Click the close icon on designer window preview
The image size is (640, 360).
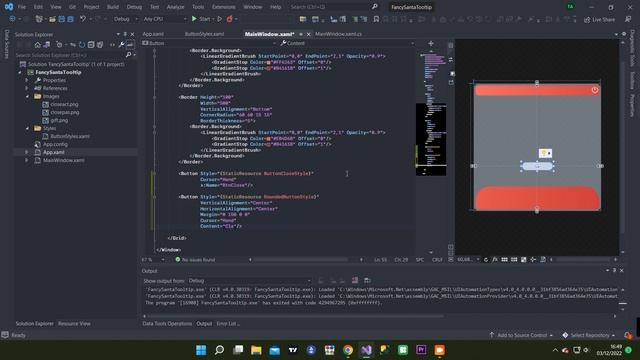[x=595, y=90]
